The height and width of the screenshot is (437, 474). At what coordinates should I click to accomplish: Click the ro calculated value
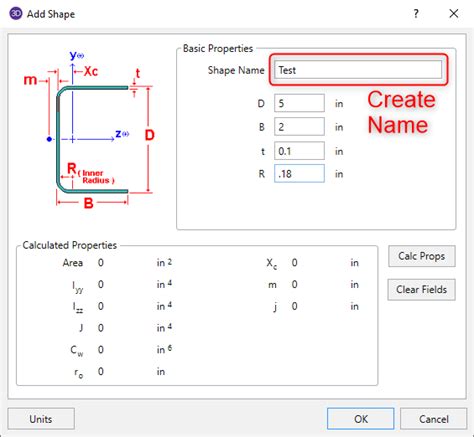(x=101, y=371)
